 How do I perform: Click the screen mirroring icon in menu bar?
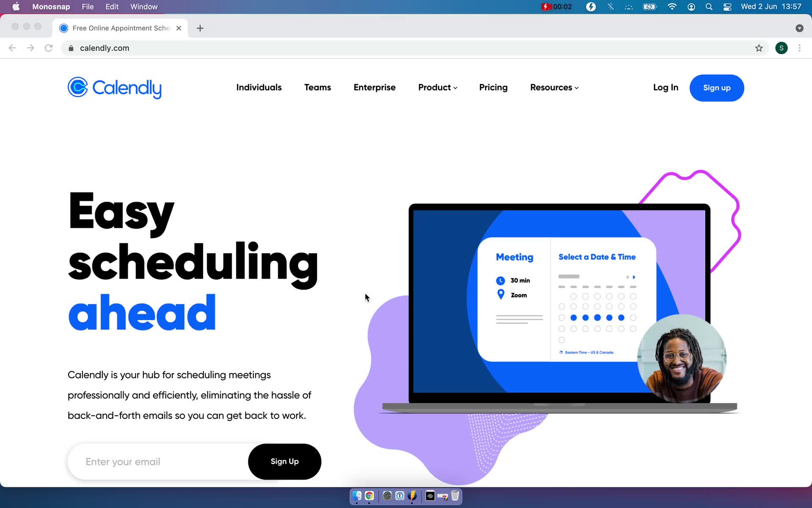tap(628, 6)
